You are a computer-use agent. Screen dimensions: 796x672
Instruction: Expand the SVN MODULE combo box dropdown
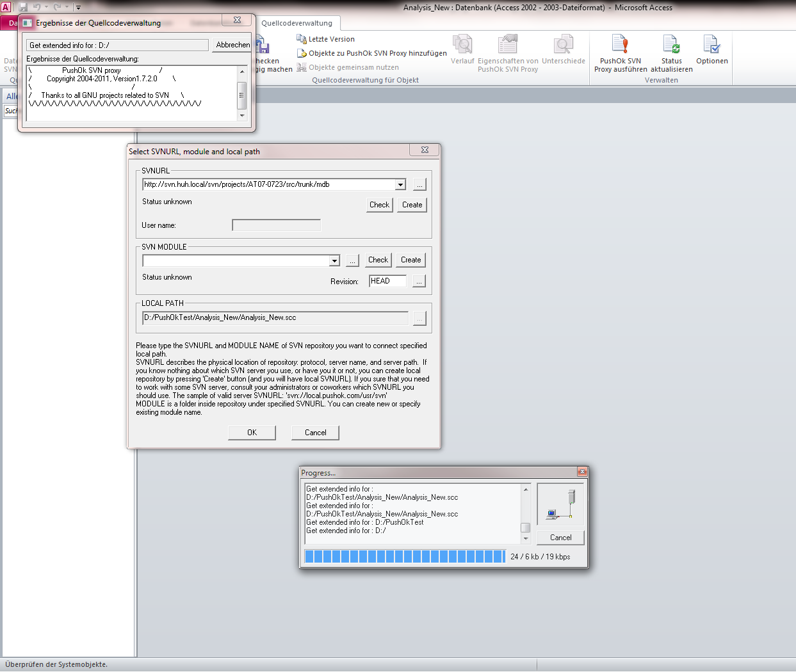[334, 261]
